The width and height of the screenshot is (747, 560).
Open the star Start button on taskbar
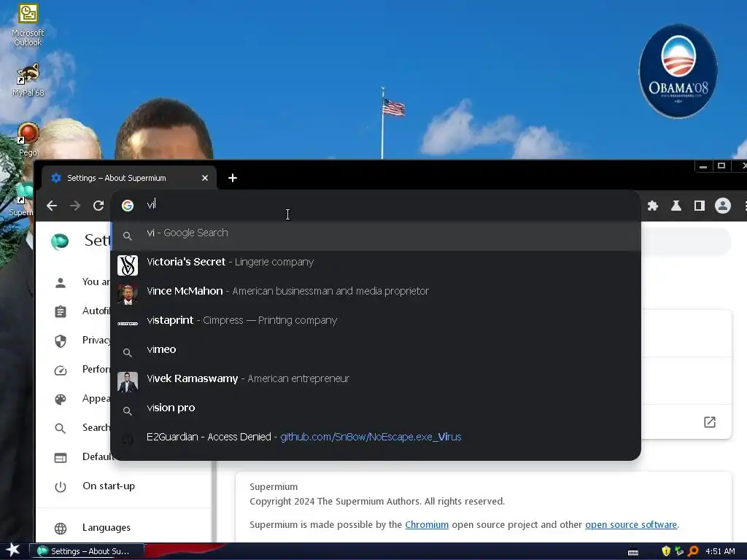[x=12, y=550]
